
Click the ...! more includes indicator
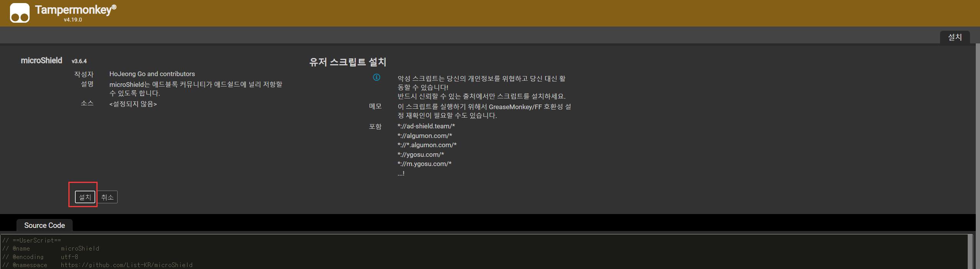[401, 173]
